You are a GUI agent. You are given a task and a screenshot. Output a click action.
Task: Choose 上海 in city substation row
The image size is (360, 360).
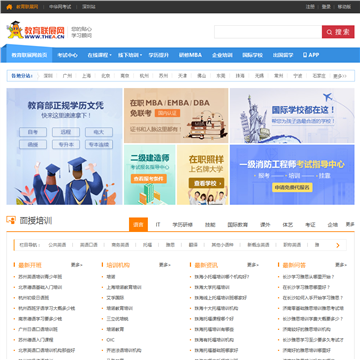86,76
